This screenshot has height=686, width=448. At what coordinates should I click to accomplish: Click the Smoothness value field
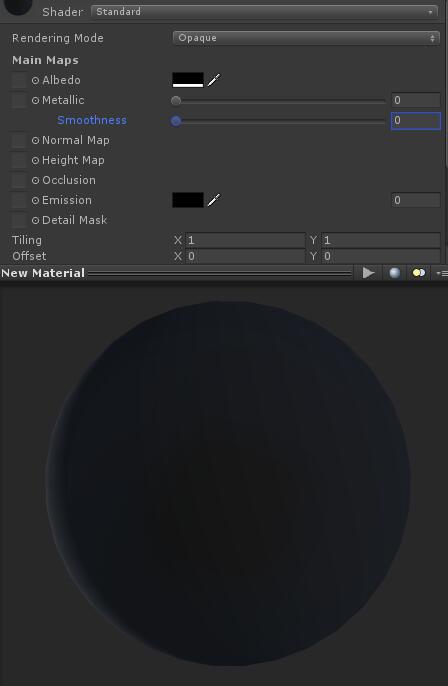coord(416,121)
